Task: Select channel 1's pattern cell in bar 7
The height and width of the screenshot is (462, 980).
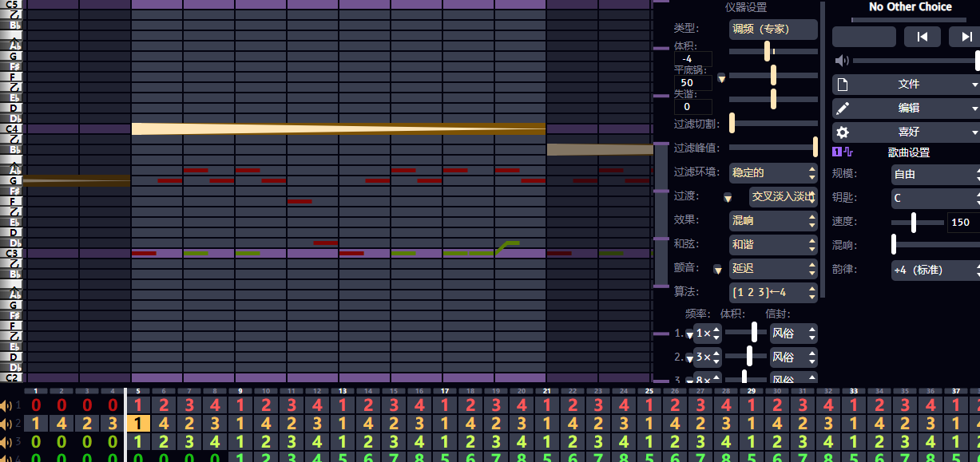Action: coord(189,405)
